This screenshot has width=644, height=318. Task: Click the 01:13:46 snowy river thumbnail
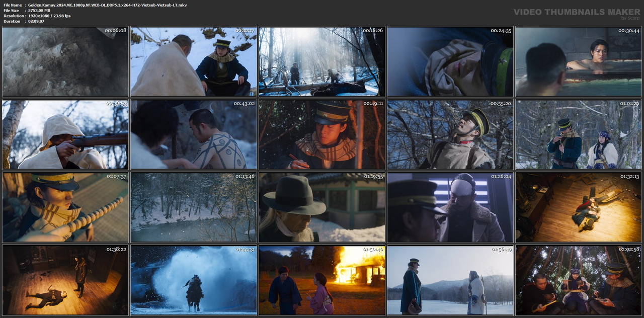[x=194, y=207]
